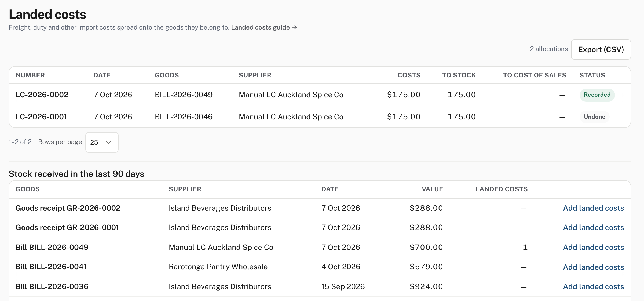Add landed costs to BILL-2026-0041

pyautogui.click(x=593, y=267)
